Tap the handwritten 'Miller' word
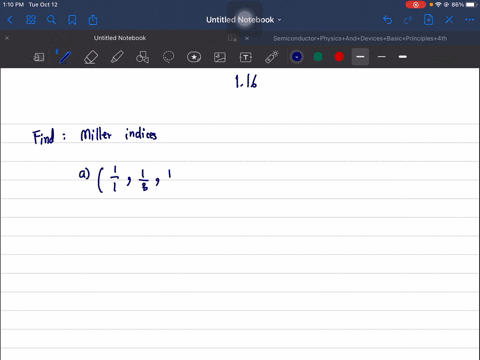Viewport: 480px width, 360px height. 96,135
